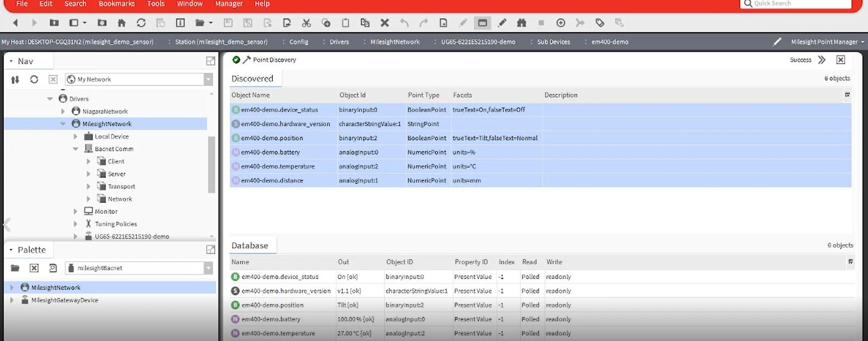Expand MilesightGatewayDevice in the Palette
The height and width of the screenshot is (341, 868).
pos(11,300)
